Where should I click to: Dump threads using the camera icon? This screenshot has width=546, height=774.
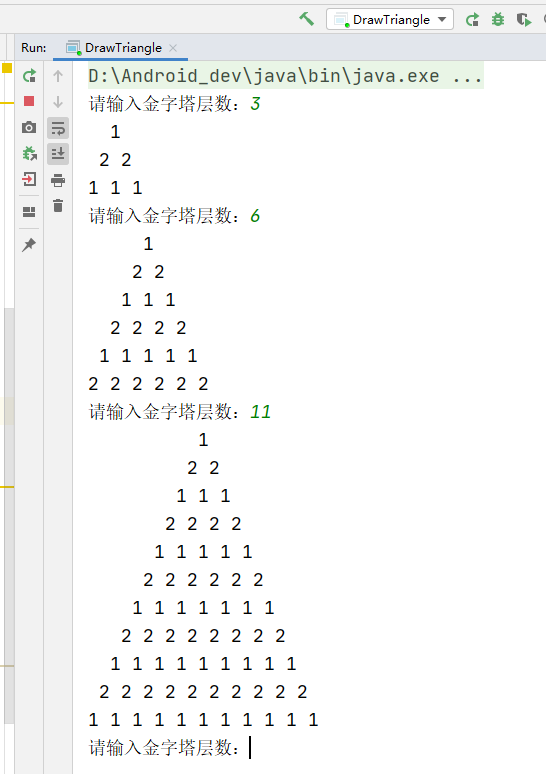[x=29, y=127]
